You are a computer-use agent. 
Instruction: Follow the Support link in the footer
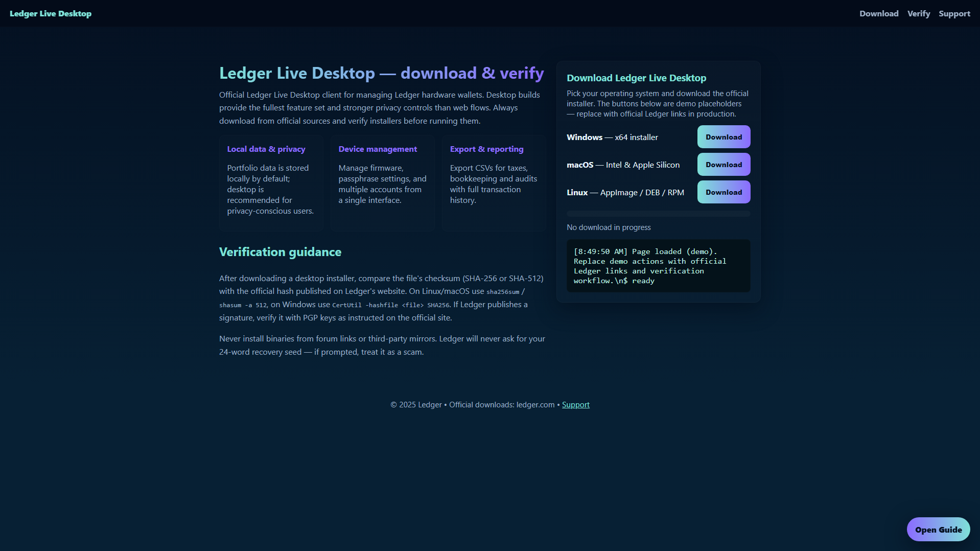click(x=576, y=405)
